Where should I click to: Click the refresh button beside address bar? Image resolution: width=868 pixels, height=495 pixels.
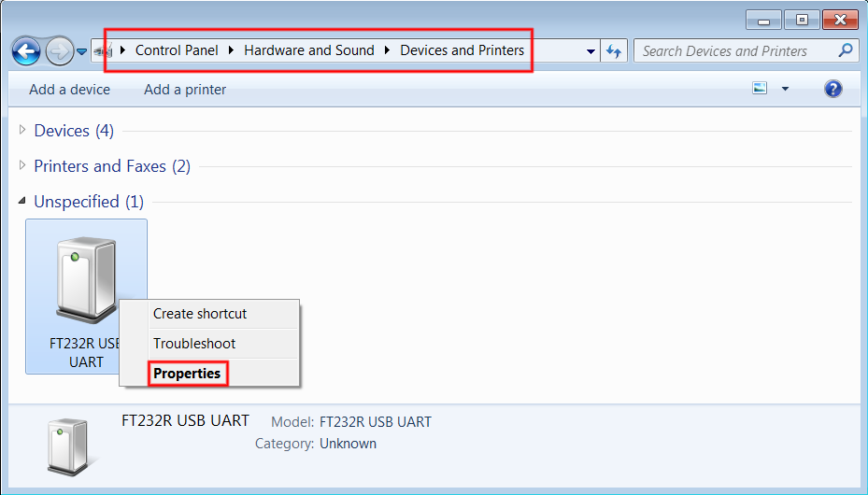click(x=614, y=51)
